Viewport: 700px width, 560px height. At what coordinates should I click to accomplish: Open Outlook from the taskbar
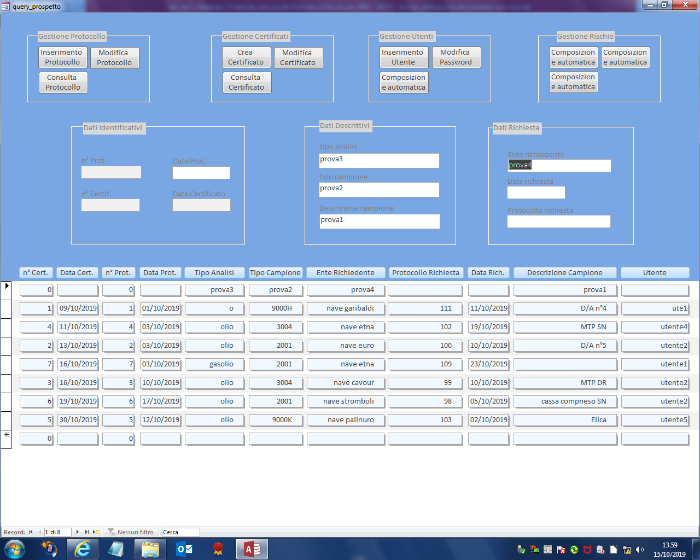[x=184, y=549]
